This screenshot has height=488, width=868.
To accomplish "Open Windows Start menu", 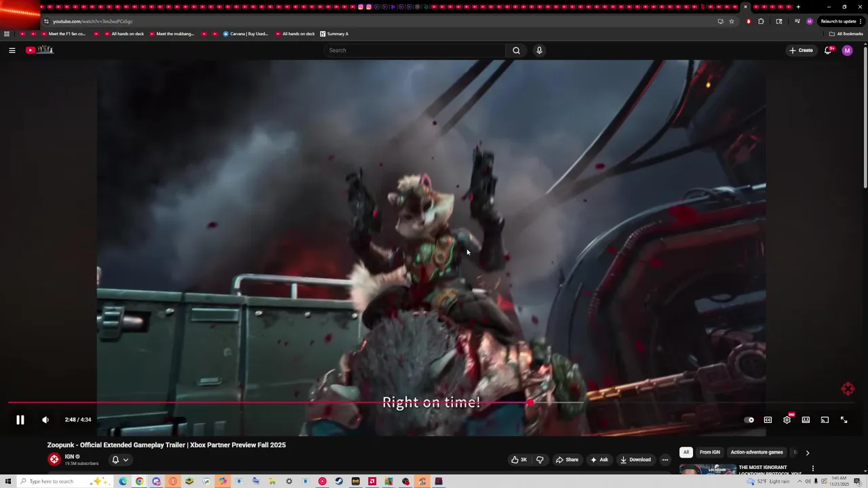I will [7, 481].
